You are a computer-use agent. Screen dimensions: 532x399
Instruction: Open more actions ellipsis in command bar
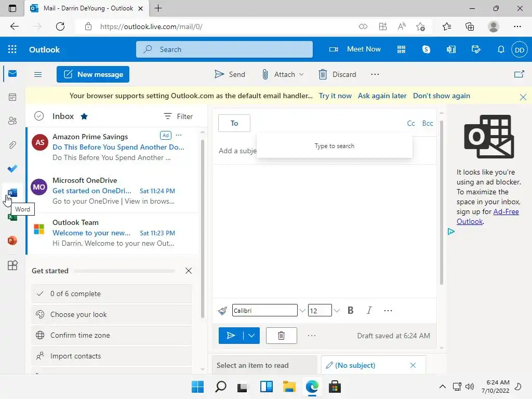(375, 74)
